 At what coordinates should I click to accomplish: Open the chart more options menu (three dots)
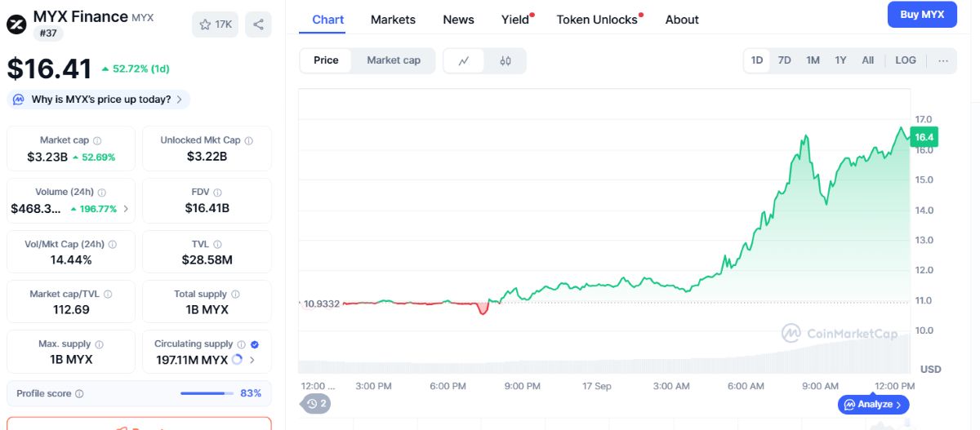click(943, 60)
